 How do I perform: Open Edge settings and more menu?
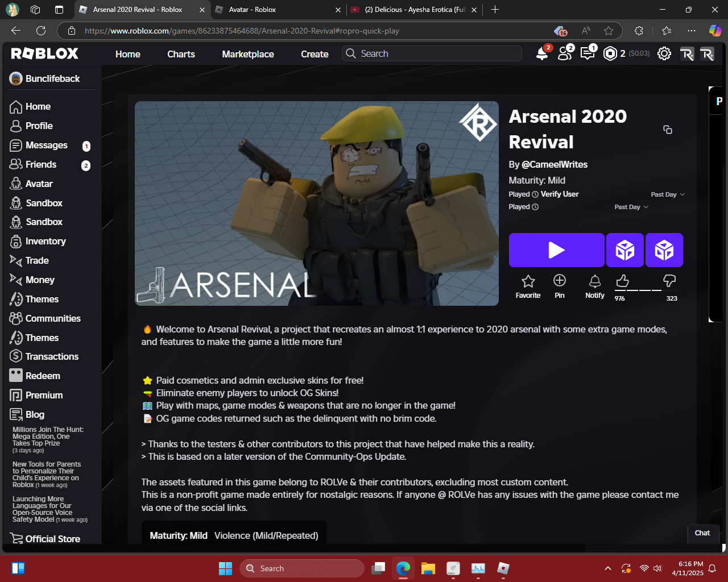pyautogui.click(x=691, y=31)
